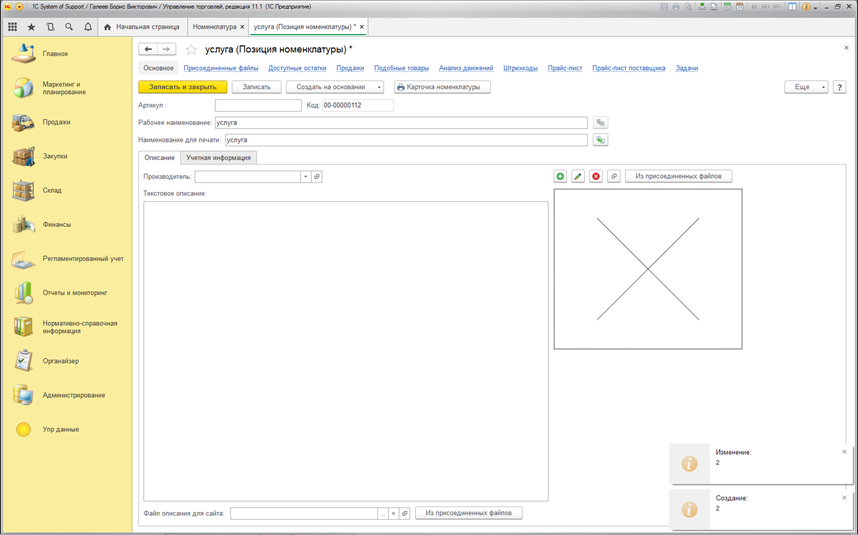Dismiss the Изменение notification popup
This screenshot has height=535, width=858.
point(844,452)
